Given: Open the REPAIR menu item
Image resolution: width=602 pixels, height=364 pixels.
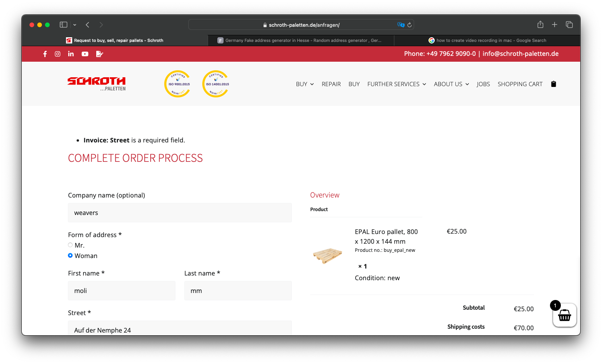Looking at the screenshot, I should tap(331, 84).
